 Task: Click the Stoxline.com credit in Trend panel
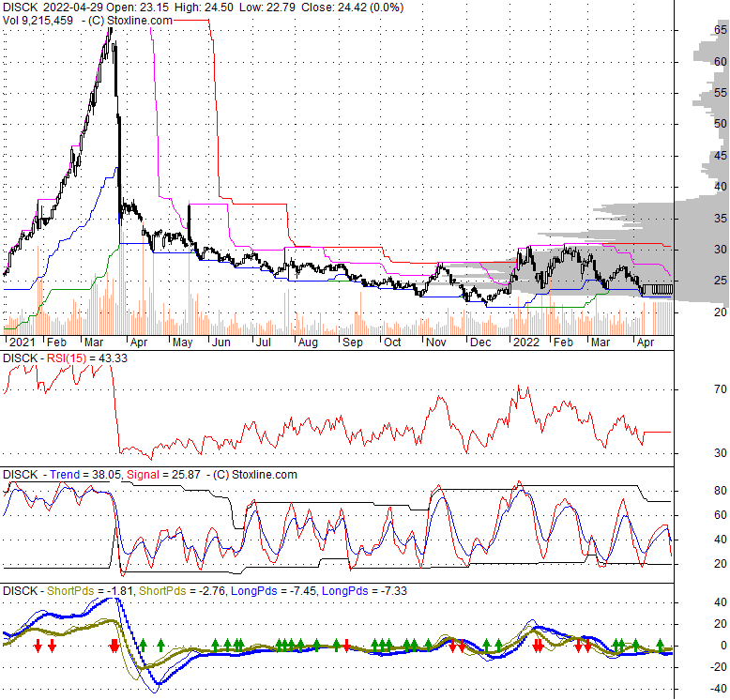(x=255, y=475)
